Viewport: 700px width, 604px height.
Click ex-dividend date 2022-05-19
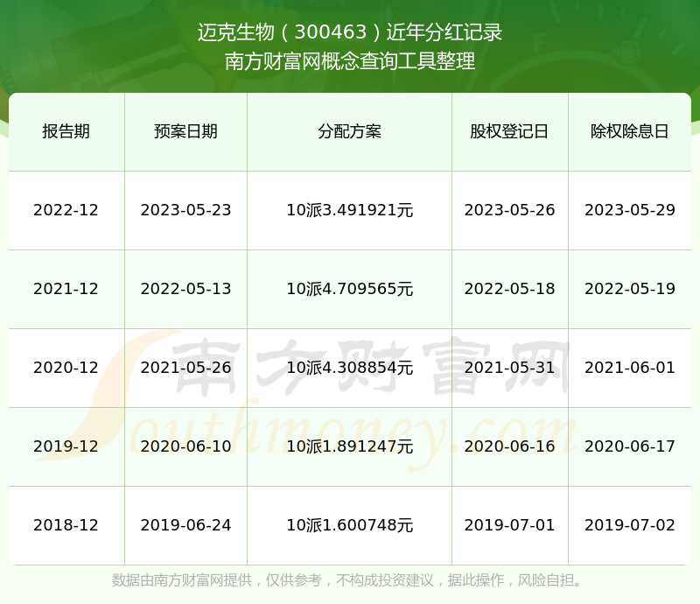[629, 289]
